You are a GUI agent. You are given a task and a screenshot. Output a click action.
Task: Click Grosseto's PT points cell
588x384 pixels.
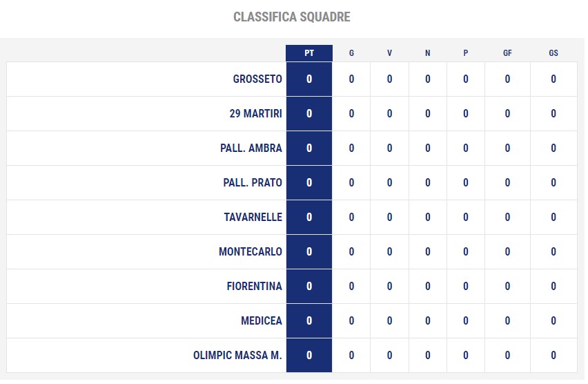coord(309,79)
